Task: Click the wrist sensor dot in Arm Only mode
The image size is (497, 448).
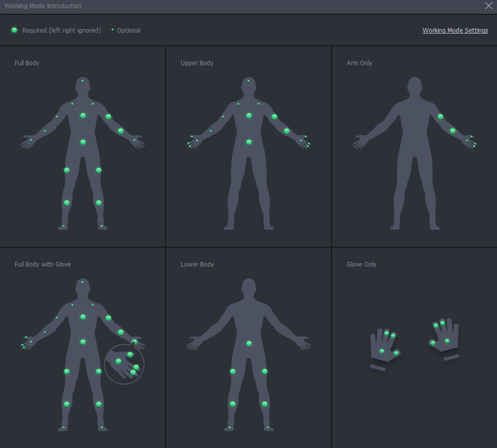Action: (x=467, y=141)
